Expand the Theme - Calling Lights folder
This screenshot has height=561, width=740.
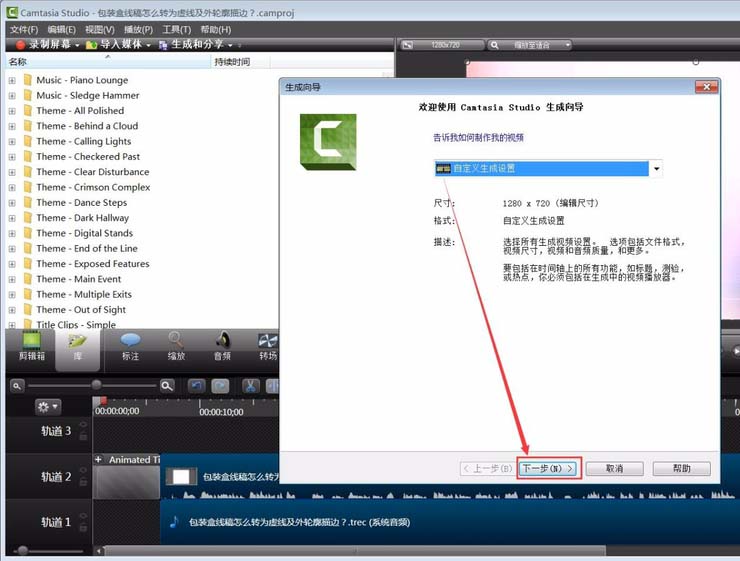coord(12,142)
